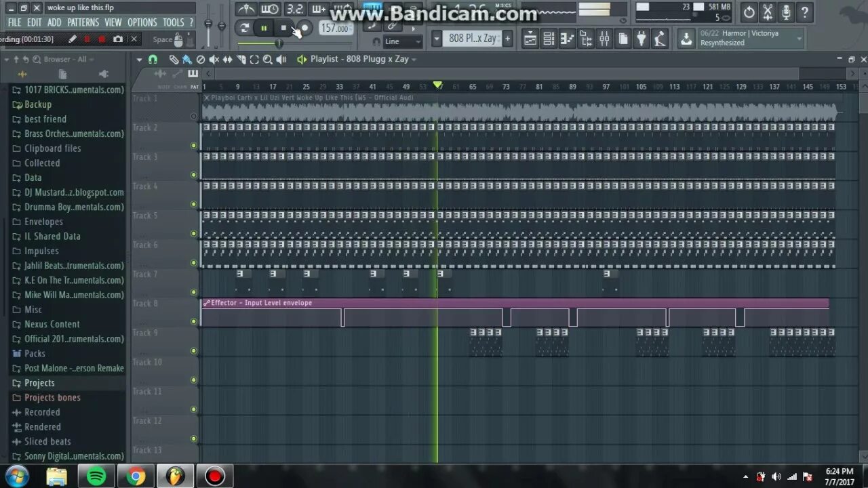Open the OPTIONS menu

pos(142,22)
